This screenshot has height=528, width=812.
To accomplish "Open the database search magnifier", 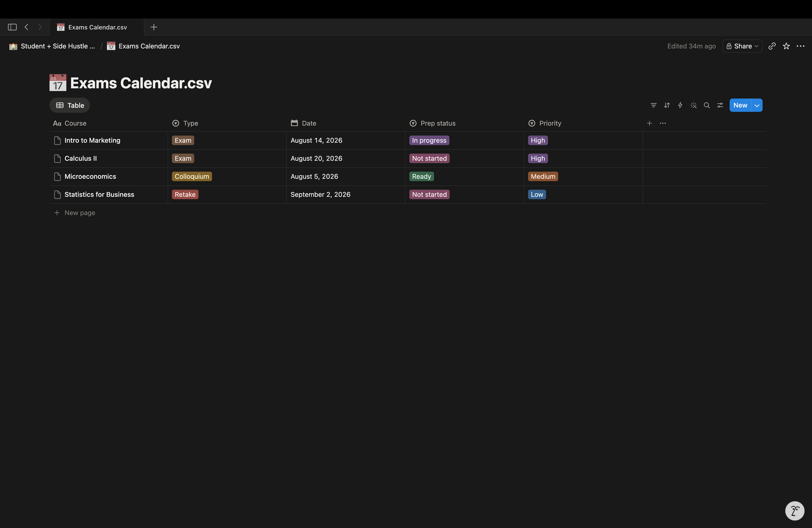I will [x=707, y=105].
